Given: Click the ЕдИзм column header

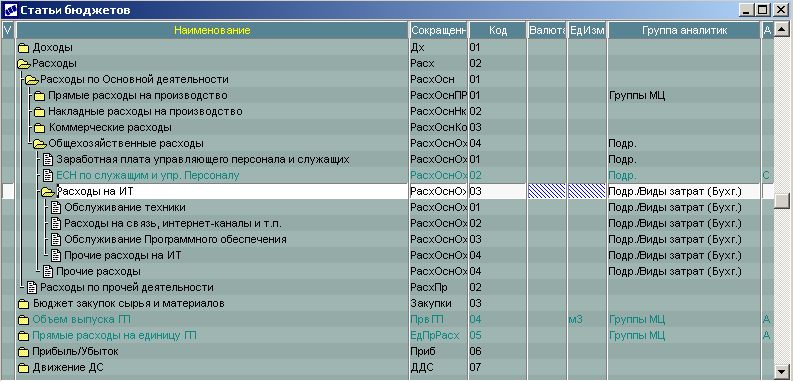Looking at the screenshot, I should tap(587, 30).
